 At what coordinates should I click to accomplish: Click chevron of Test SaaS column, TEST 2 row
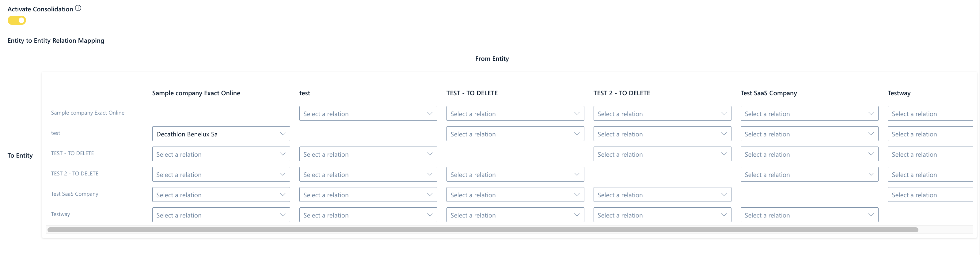coord(871,174)
